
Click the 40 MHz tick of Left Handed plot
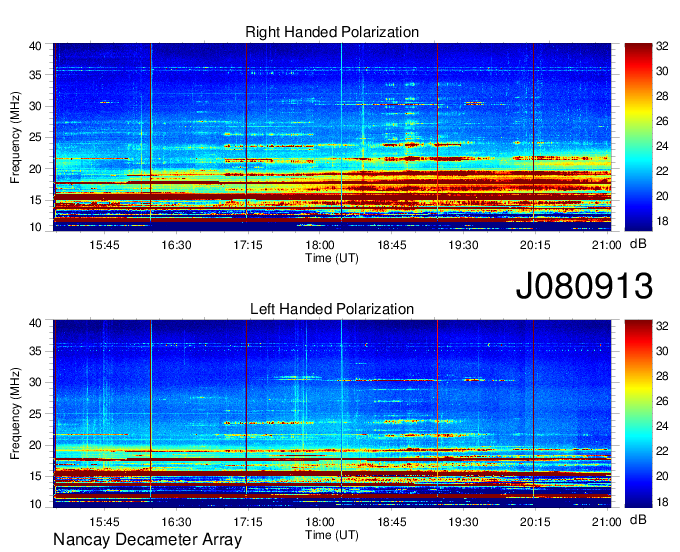coord(35,323)
